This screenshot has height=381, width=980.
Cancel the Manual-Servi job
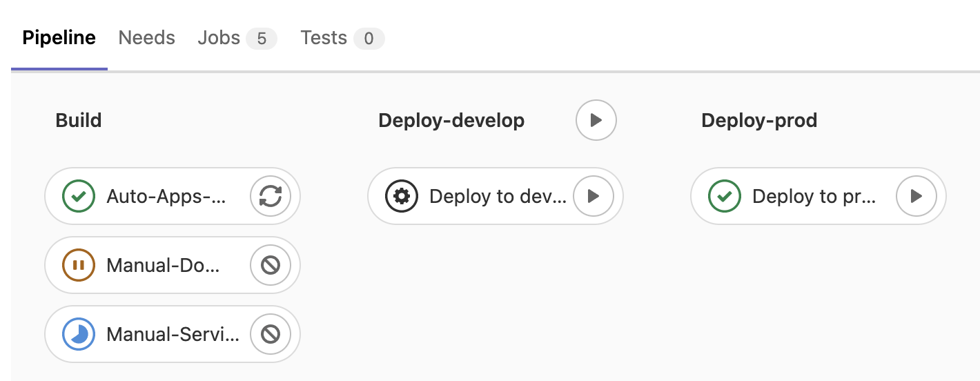[271, 334]
